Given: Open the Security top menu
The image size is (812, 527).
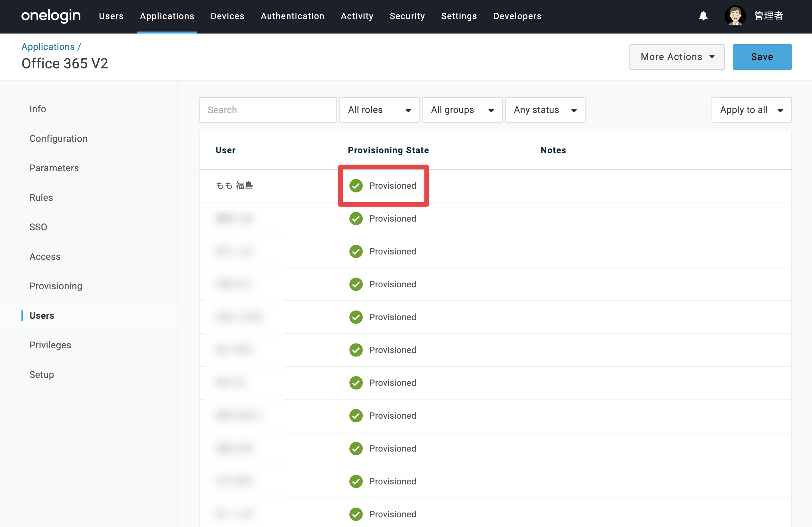Looking at the screenshot, I should tap(407, 16).
